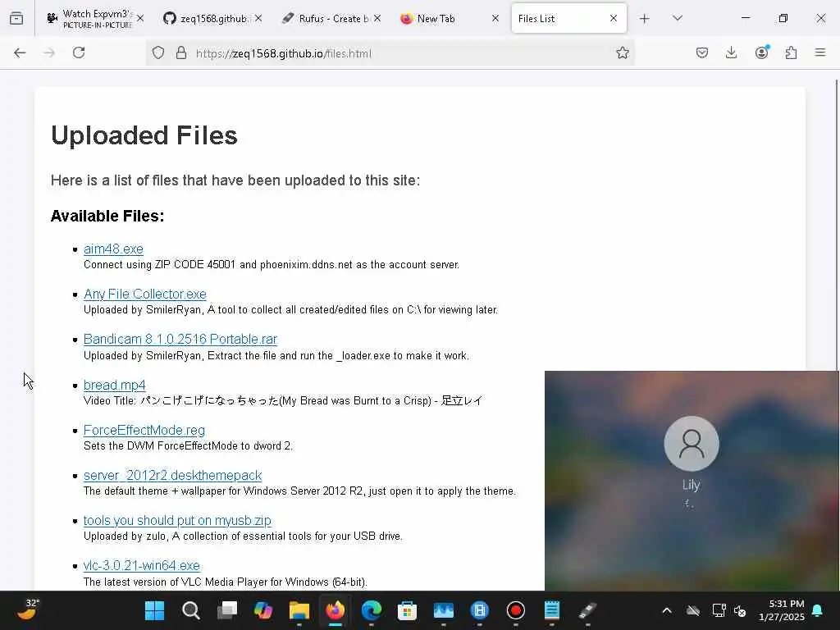Open Windows taskbar search
The width and height of the screenshot is (840, 630).
point(190,610)
